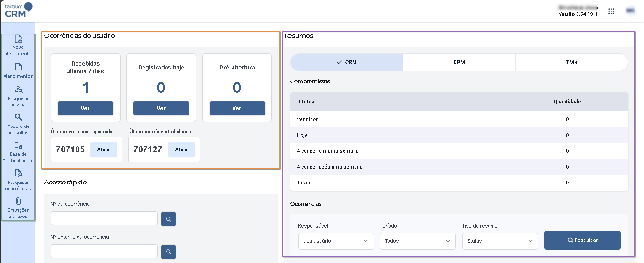Open Gravações e anexos
This screenshot has width=644, height=263.
[x=18, y=207]
